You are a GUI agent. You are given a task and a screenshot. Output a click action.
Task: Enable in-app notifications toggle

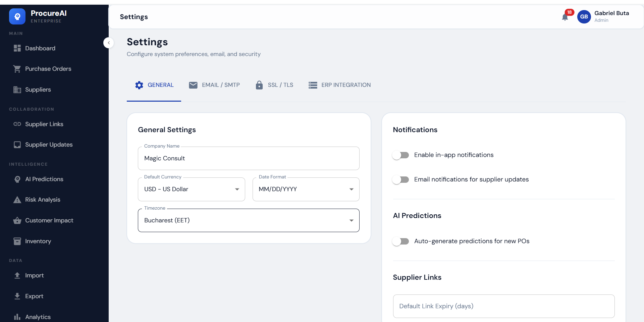(401, 155)
